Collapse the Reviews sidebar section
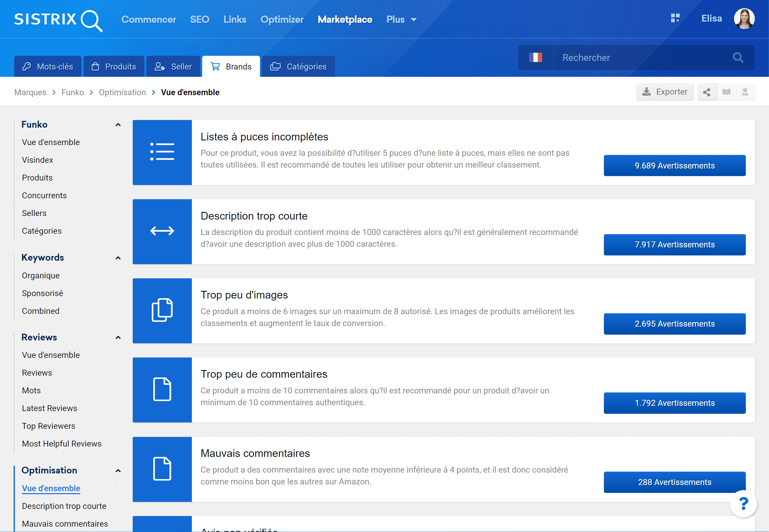 118,338
